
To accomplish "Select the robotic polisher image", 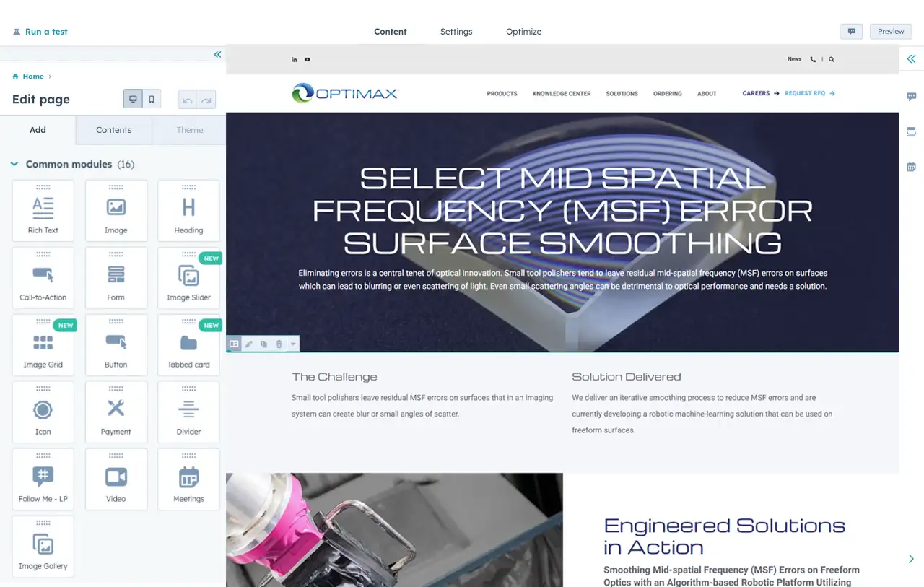I will click(394, 530).
